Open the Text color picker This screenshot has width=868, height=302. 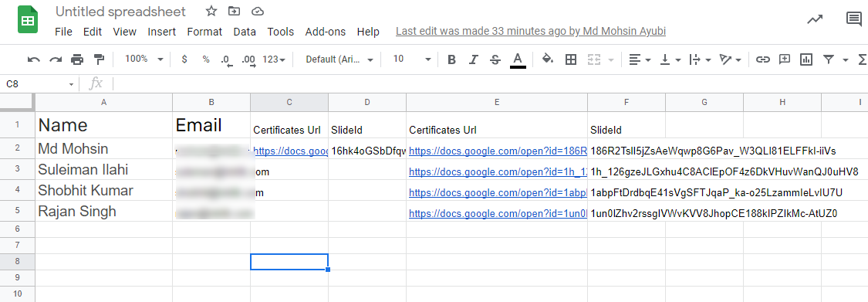click(518, 59)
